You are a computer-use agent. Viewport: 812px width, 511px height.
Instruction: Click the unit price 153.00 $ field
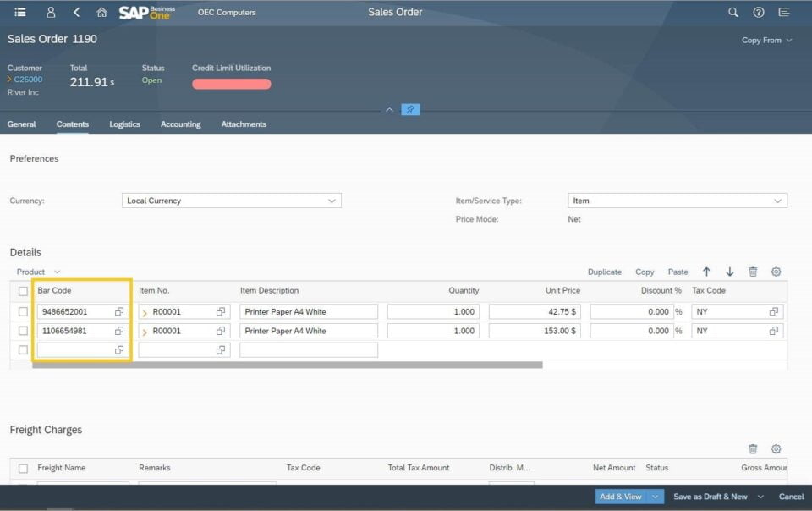click(x=535, y=331)
